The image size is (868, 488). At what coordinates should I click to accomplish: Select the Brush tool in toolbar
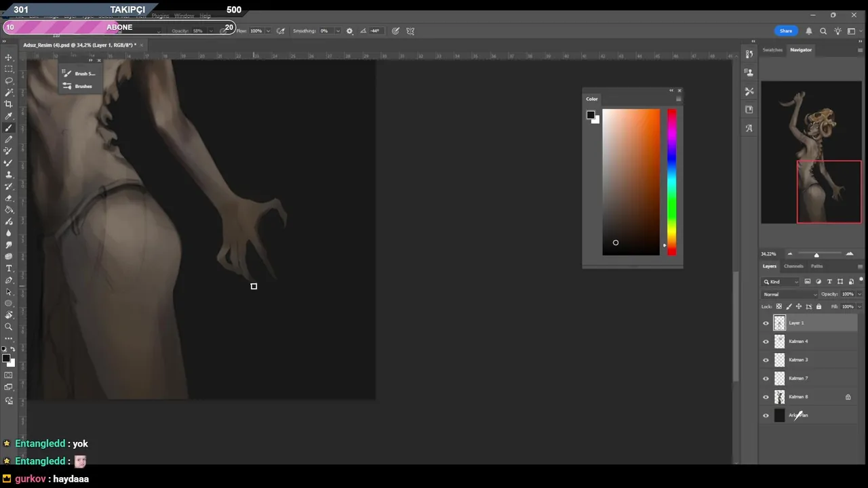click(9, 127)
